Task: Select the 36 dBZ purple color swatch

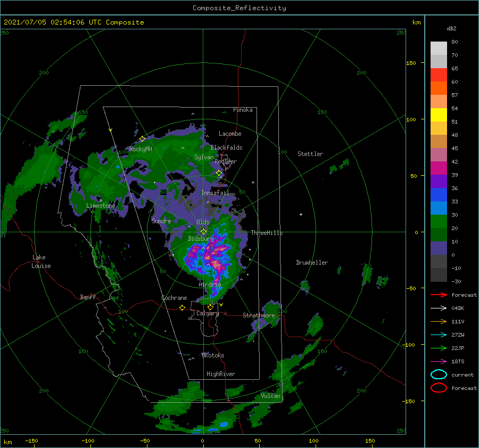Action: coord(439,181)
